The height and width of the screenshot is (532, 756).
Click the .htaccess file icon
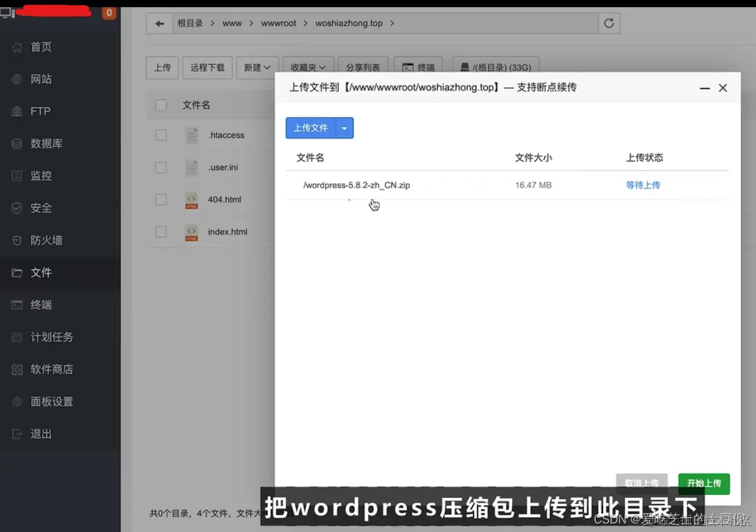click(x=192, y=135)
